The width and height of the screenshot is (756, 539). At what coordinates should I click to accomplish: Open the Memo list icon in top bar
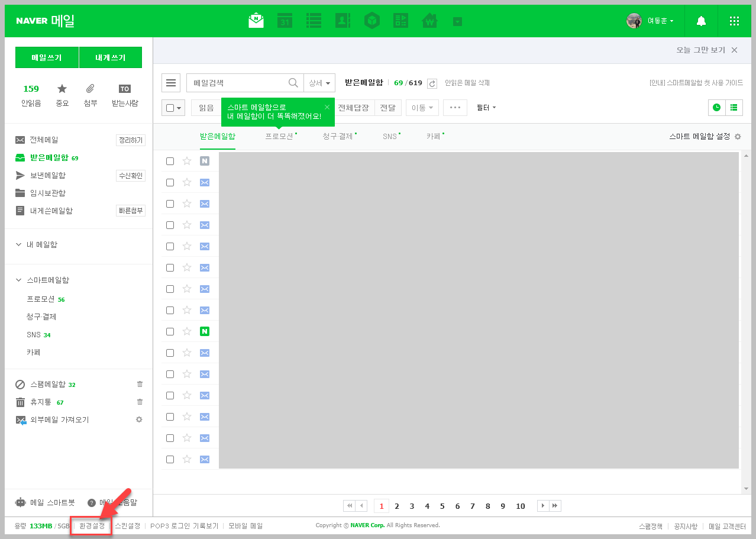[314, 21]
